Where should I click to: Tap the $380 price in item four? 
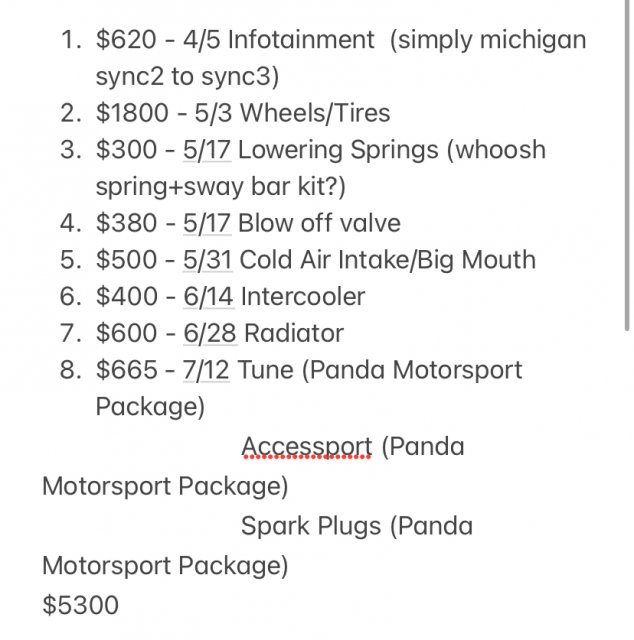pos(126,223)
